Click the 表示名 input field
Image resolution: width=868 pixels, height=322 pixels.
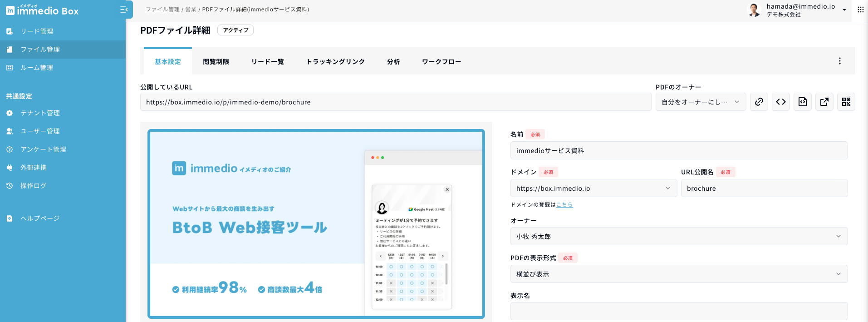678,311
